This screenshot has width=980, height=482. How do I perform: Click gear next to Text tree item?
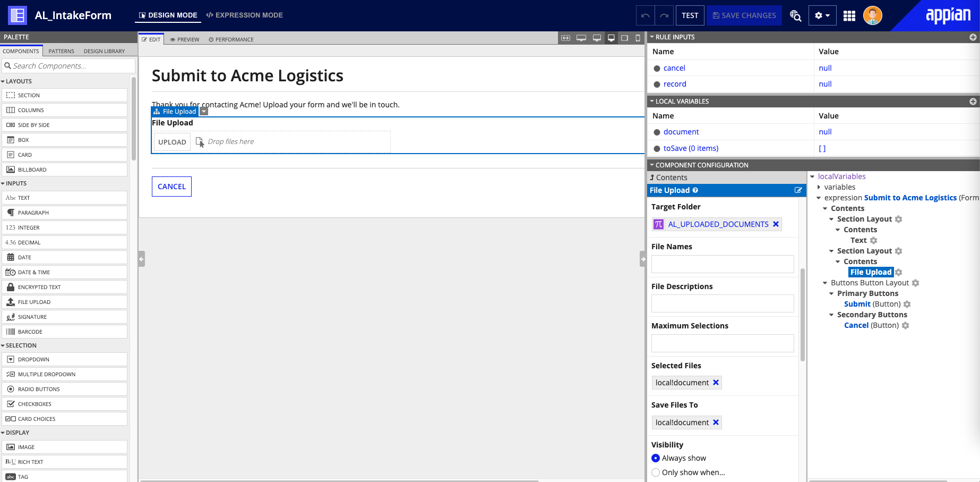pyautogui.click(x=873, y=240)
